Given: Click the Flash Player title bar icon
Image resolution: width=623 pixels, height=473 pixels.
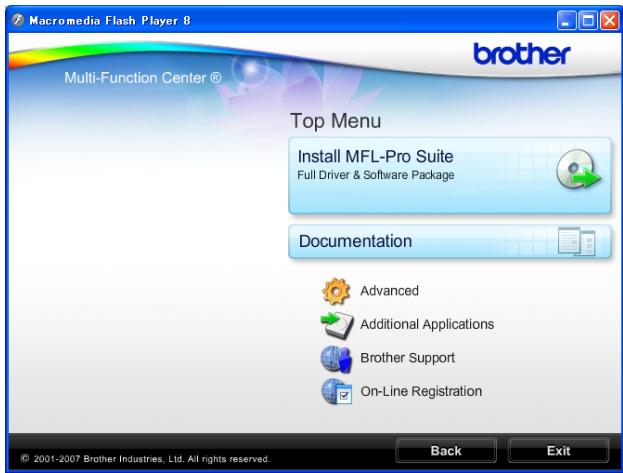Looking at the screenshot, I should (x=18, y=20).
